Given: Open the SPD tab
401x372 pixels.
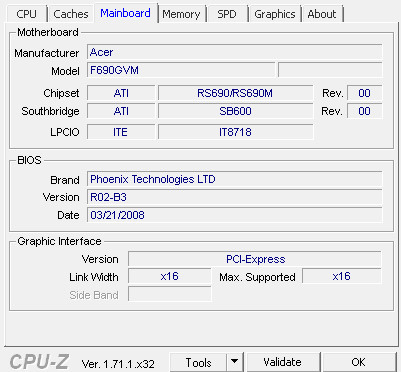Looking at the screenshot, I should tap(227, 14).
